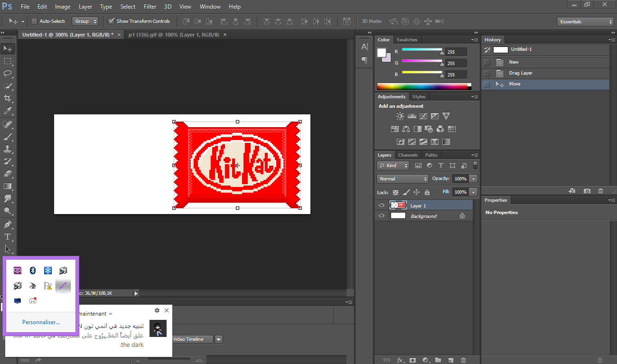
Task: Click the foreground color swatch
Action: [x=382, y=53]
